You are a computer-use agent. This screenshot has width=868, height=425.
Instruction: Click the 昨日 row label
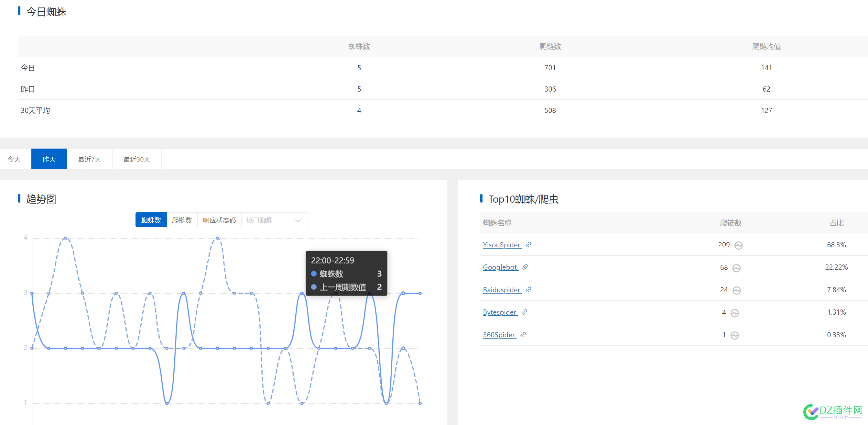(x=28, y=89)
